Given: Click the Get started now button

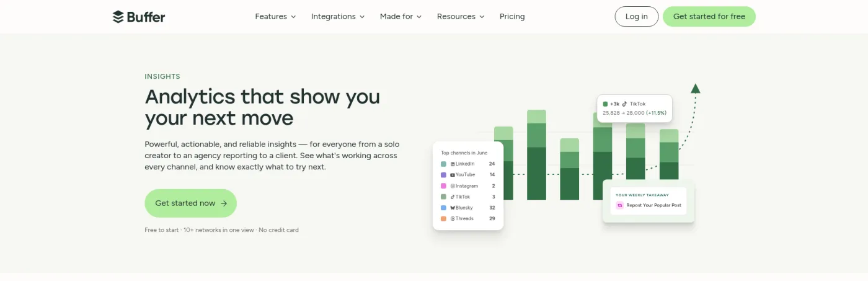Looking at the screenshot, I should pos(191,203).
